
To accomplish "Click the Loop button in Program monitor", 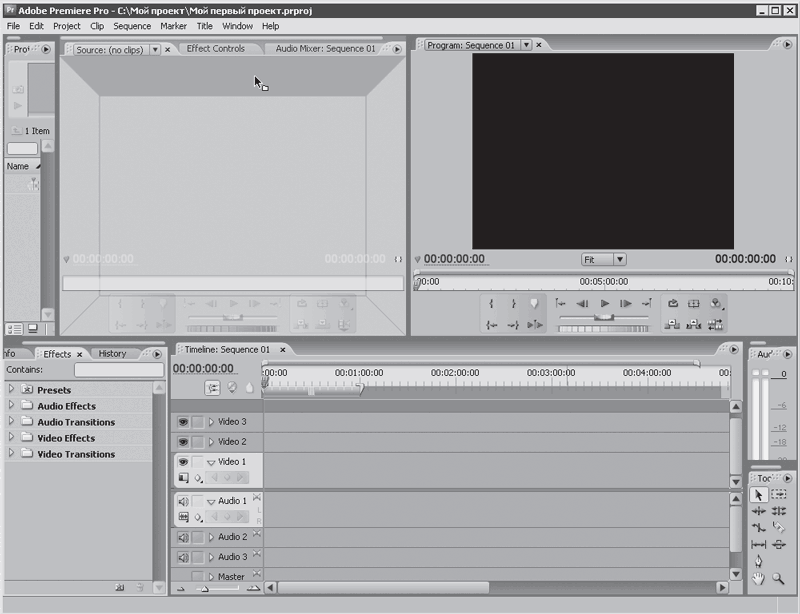I will coord(672,304).
